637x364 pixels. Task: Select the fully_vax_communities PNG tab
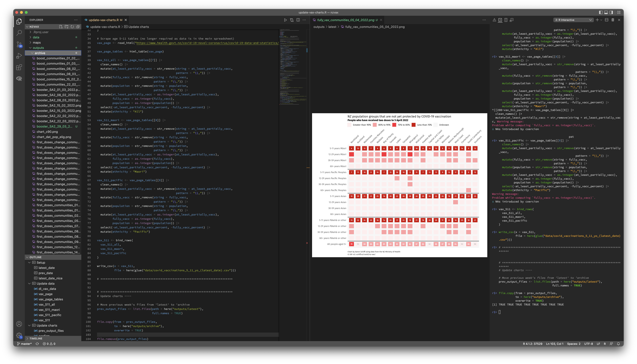(346, 20)
